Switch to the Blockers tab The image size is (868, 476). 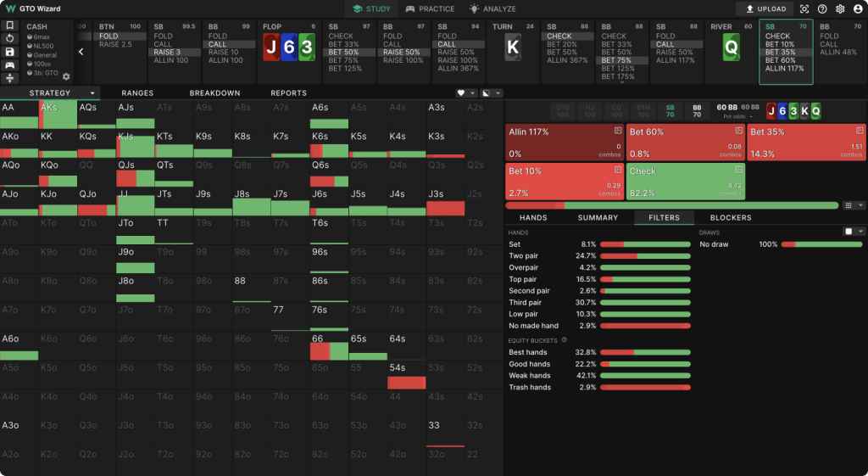(x=731, y=218)
